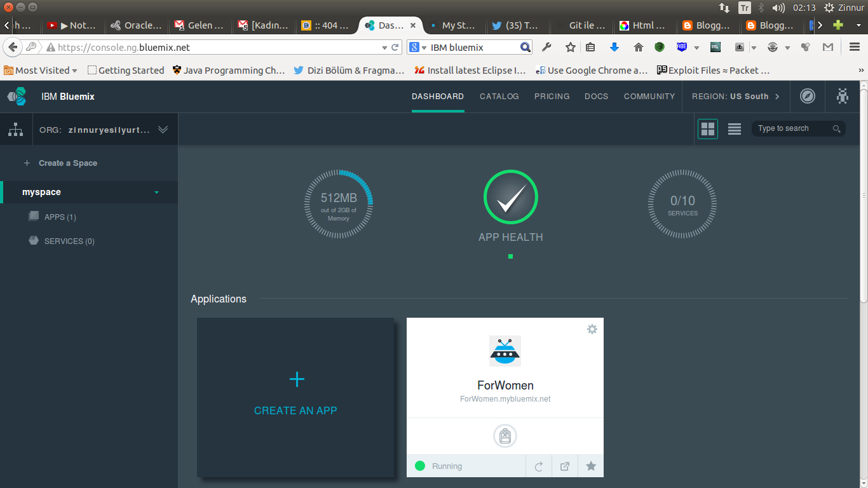This screenshot has height=488, width=868.
Task: Switch to the Oracle browser tab
Action: [x=137, y=25]
